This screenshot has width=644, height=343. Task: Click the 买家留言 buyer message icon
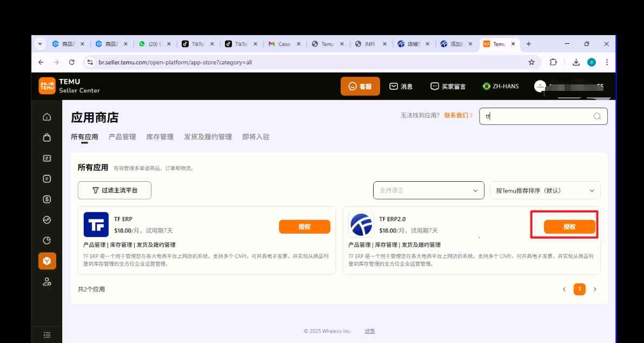pos(433,86)
